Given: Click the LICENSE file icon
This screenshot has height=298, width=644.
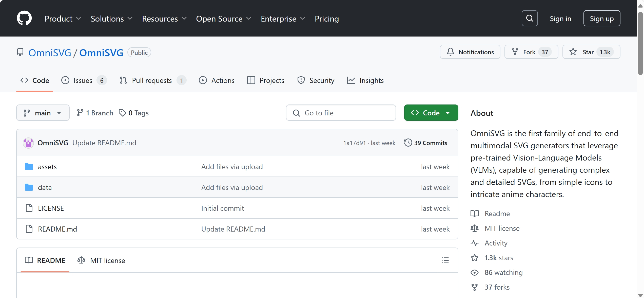Looking at the screenshot, I should (29, 208).
